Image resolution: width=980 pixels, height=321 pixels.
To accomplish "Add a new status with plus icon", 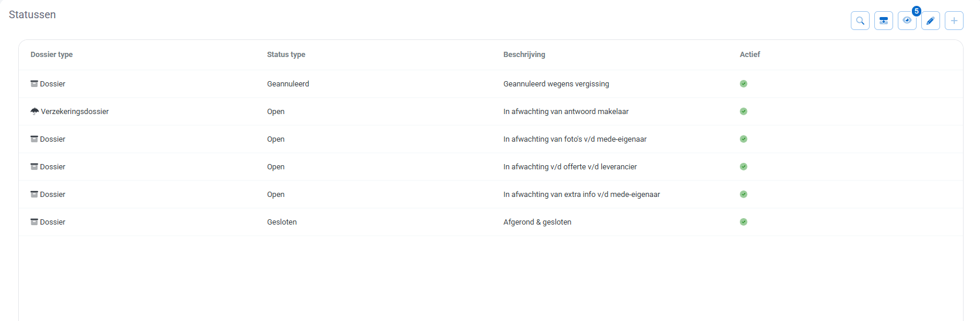I will click(x=954, y=21).
